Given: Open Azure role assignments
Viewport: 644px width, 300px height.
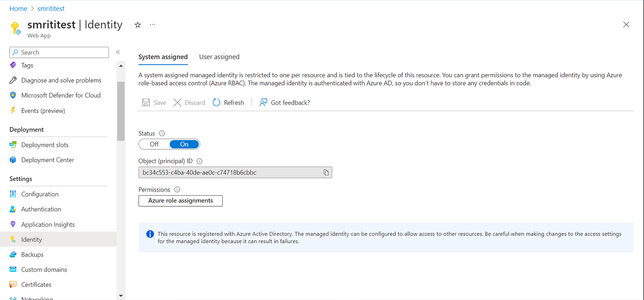Looking at the screenshot, I should [x=180, y=201].
